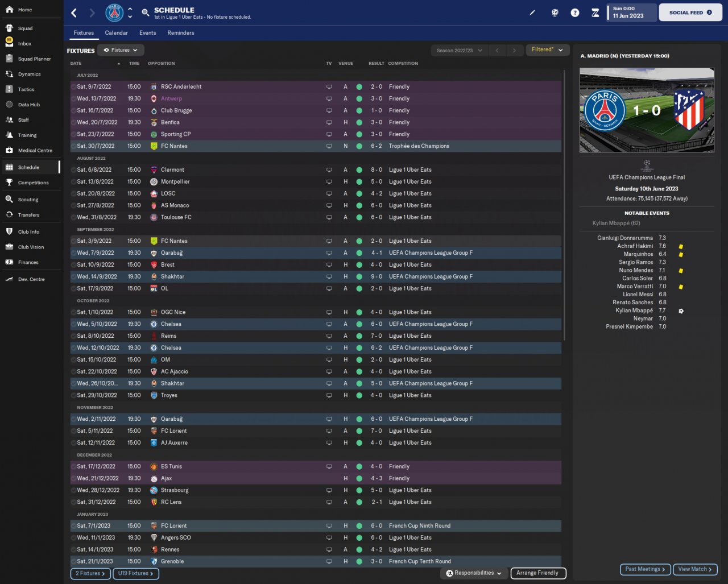Toggle the reminder circle for Wed, 2/11/2022

click(73, 419)
